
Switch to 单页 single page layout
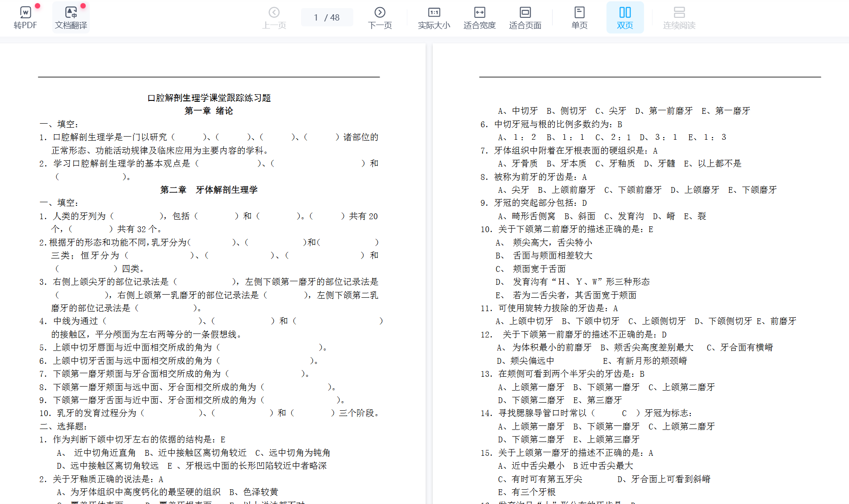coord(579,17)
